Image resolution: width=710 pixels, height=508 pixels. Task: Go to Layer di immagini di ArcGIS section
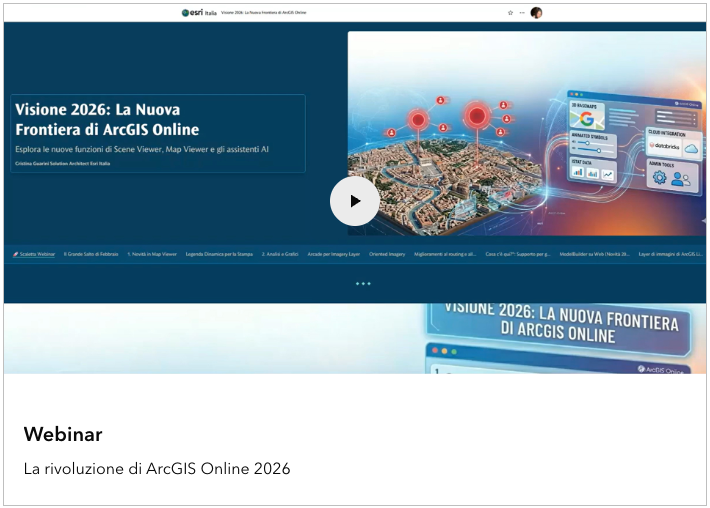671,254
